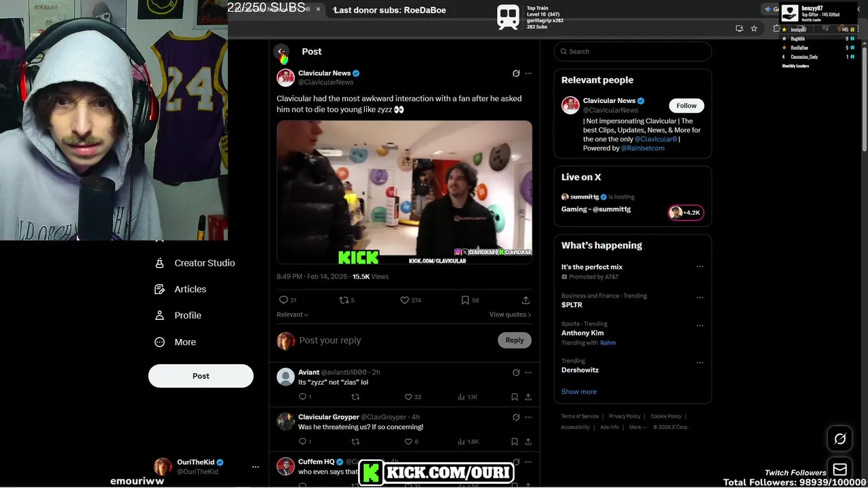Repost Clavicular Groyper's reply
The width and height of the screenshot is (868, 488).
(355, 442)
